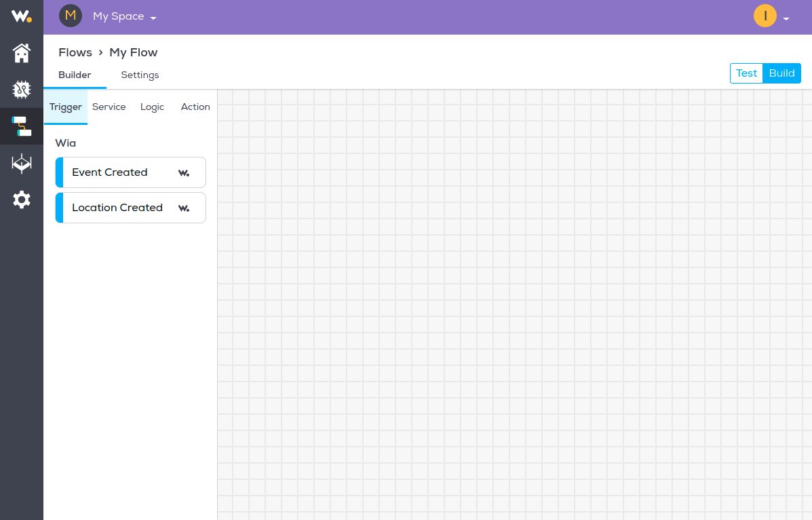Screen dimensions: 812x520
Task: Click the My Flow breadcrumb
Action: 134,52
